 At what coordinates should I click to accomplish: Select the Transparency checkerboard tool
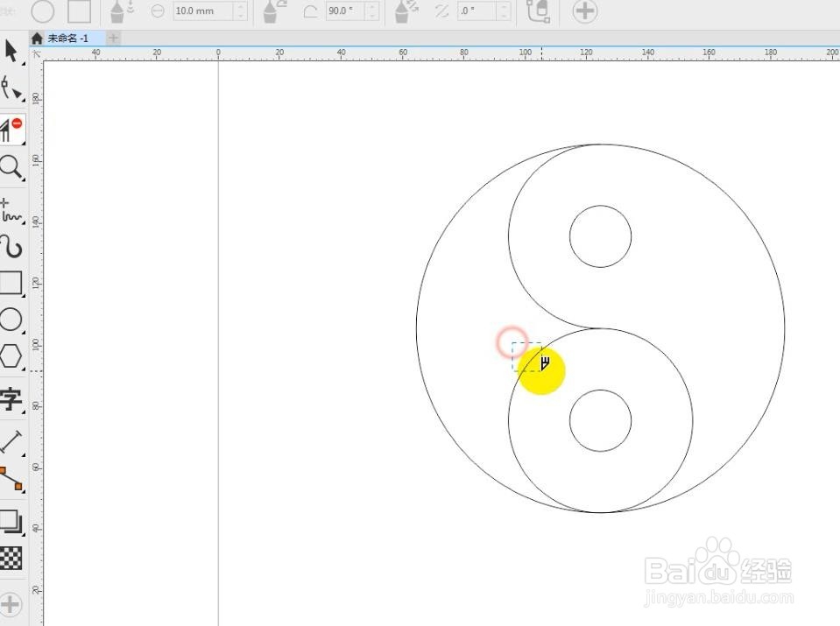pyautogui.click(x=11, y=558)
